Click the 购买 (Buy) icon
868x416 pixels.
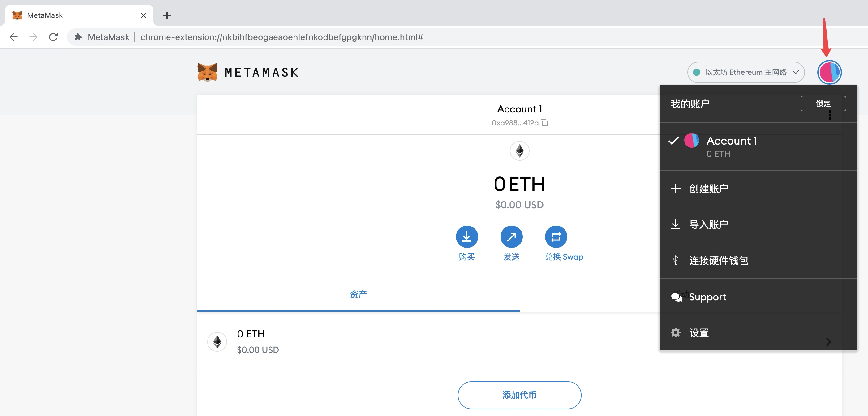(467, 237)
